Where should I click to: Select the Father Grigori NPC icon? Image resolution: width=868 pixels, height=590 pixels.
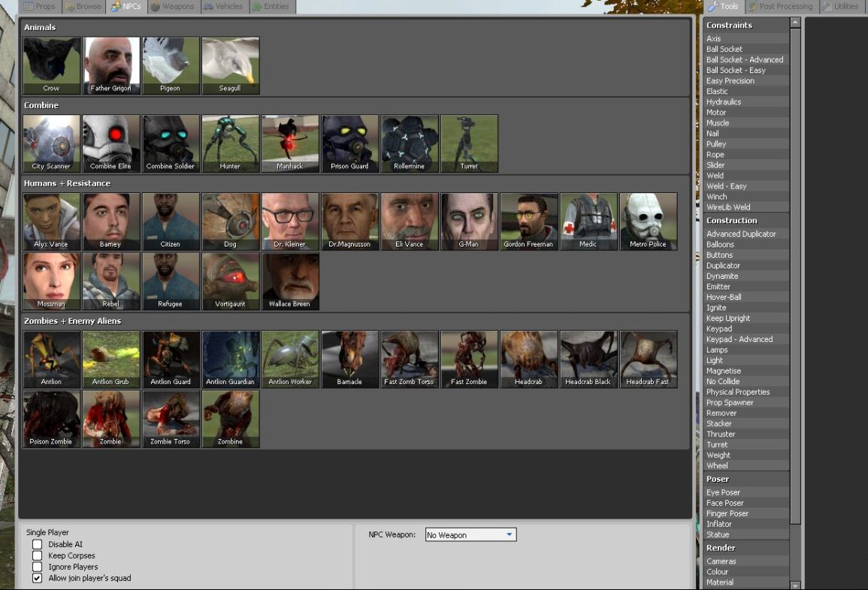click(x=110, y=65)
